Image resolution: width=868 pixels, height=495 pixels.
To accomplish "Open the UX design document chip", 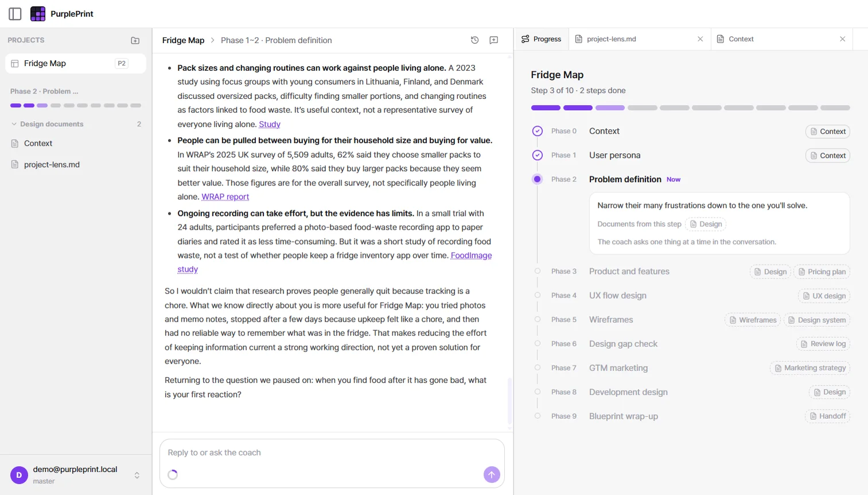I will pyautogui.click(x=824, y=296).
